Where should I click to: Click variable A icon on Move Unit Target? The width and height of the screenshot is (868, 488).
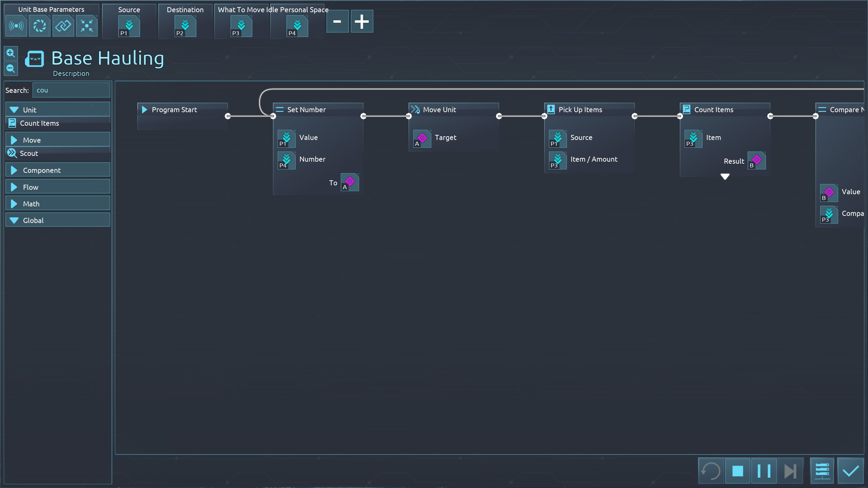click(422, 139)
